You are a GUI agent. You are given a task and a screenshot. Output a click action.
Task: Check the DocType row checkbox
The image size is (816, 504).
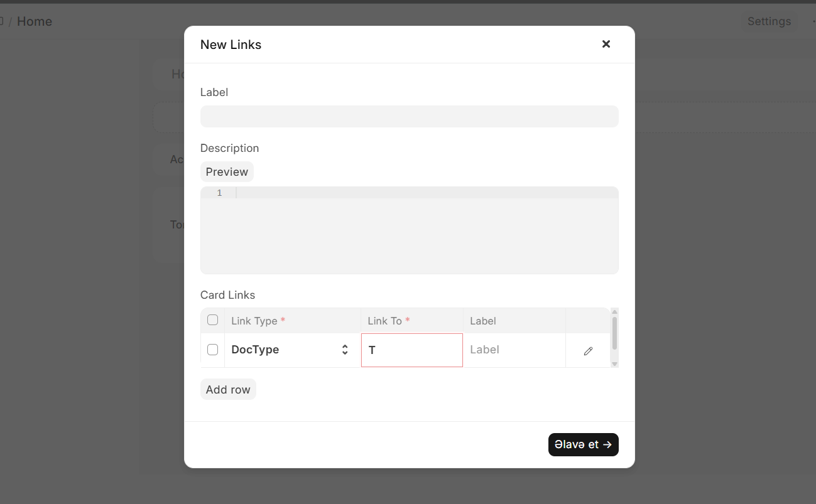[x=212, y=350]
